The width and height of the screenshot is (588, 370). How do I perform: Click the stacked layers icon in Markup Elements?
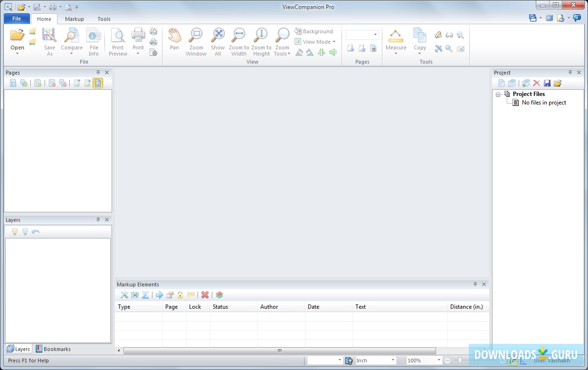219,295
